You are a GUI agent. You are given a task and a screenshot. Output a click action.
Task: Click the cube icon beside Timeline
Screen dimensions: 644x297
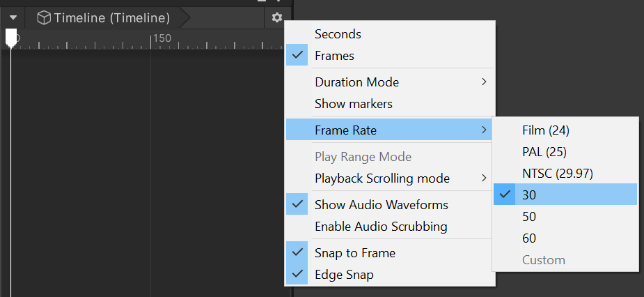44,17
